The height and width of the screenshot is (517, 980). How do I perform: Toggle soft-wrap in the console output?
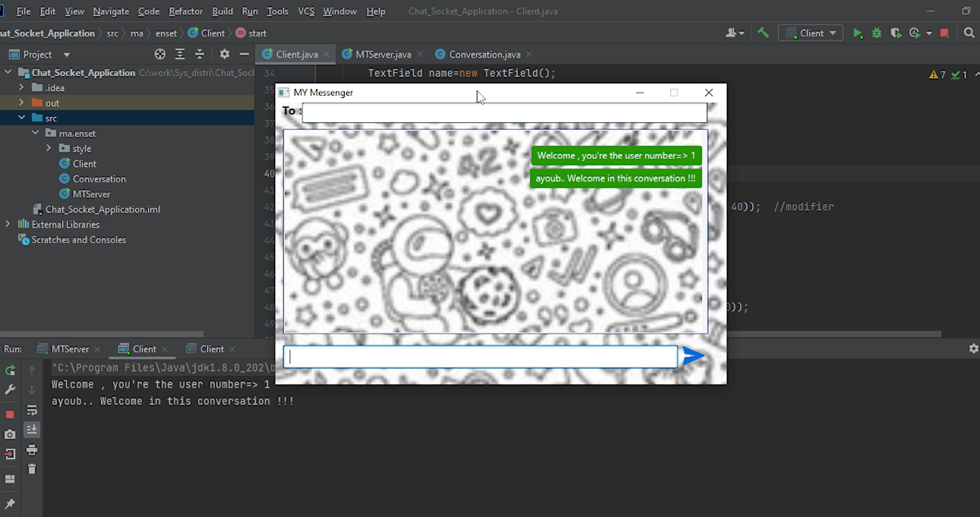point(32,409)
